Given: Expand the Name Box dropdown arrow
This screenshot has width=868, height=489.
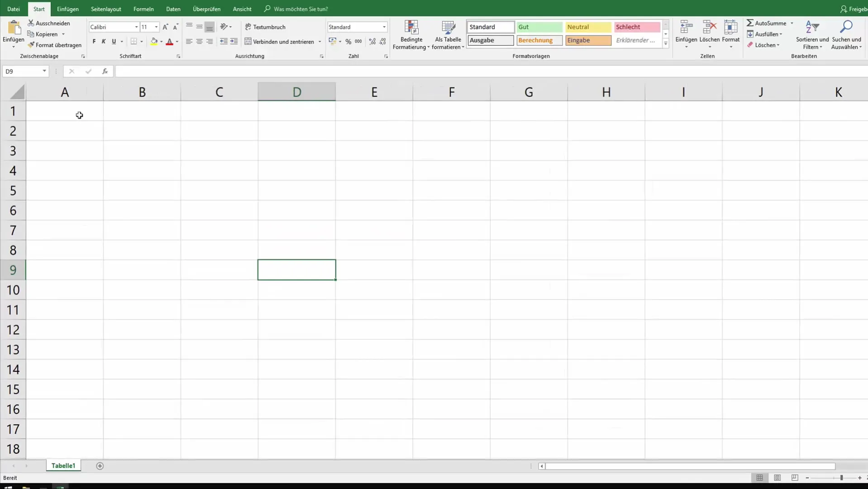Looking at the screenshot, I should 44,71.
